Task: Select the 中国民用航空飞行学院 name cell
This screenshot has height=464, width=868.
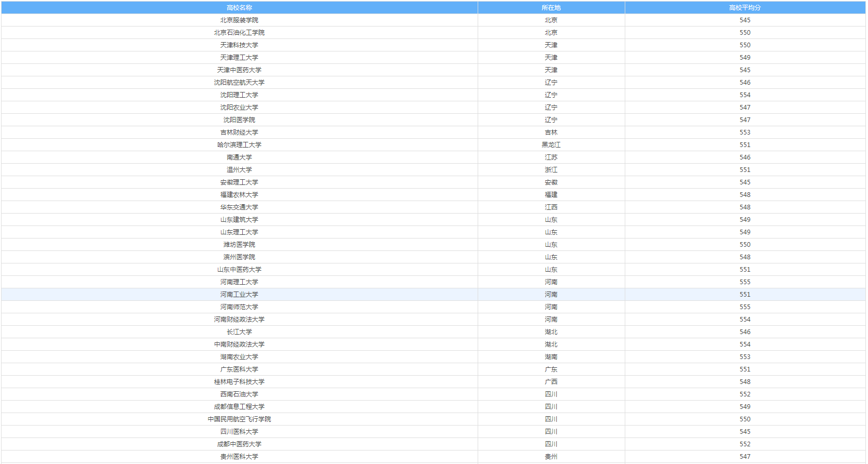Action: (x=239, y=419)
